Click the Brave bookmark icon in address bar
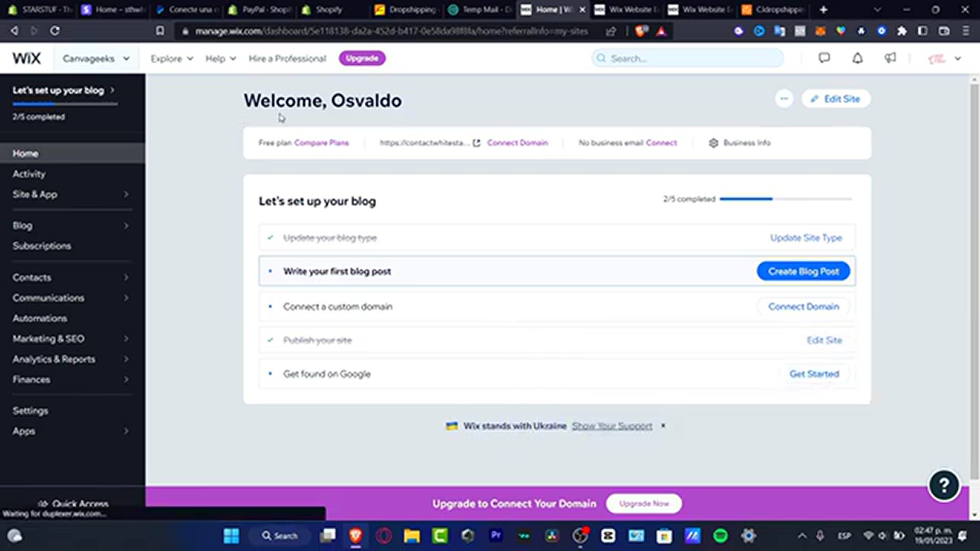This screenshot has height=551, width=980. [160, 31]
